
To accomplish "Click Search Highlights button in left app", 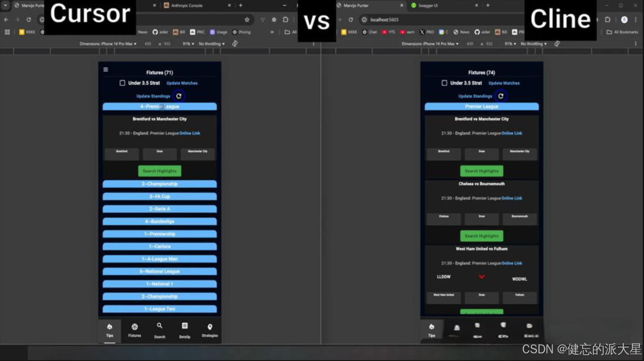I will click(159, 171).
